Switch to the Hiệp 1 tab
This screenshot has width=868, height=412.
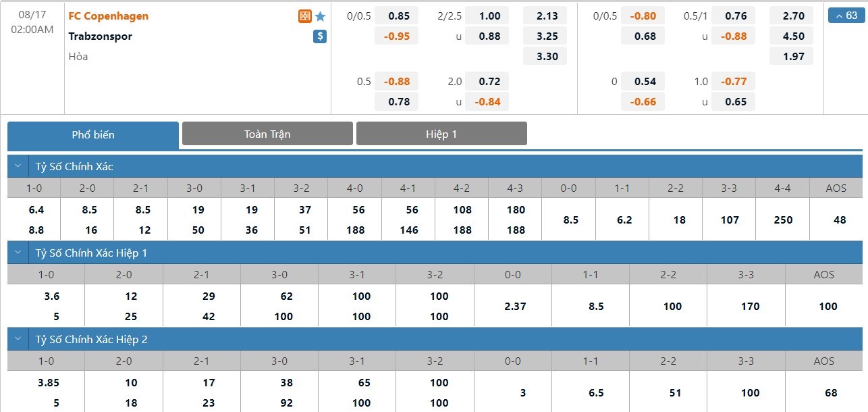tap(441, 134)
